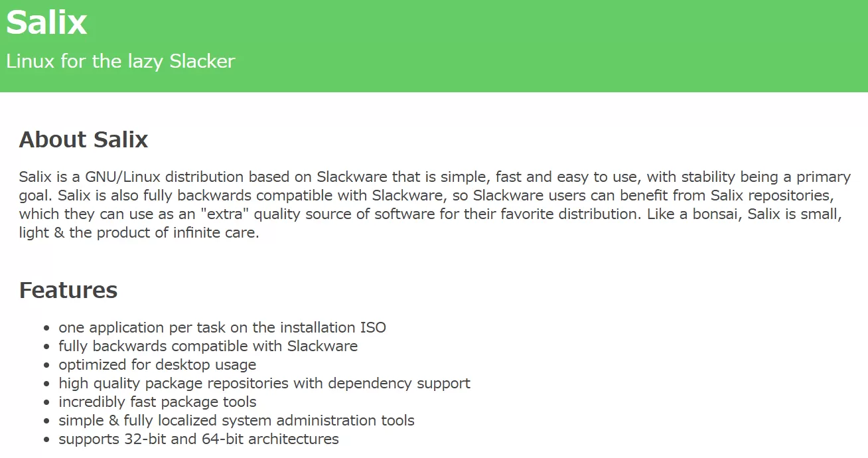This screenshot has height=458, width=868.
Task: Click the bullet beside "incredibly fast package tools"
Action: pyautogui.click(x=46, y=402)
